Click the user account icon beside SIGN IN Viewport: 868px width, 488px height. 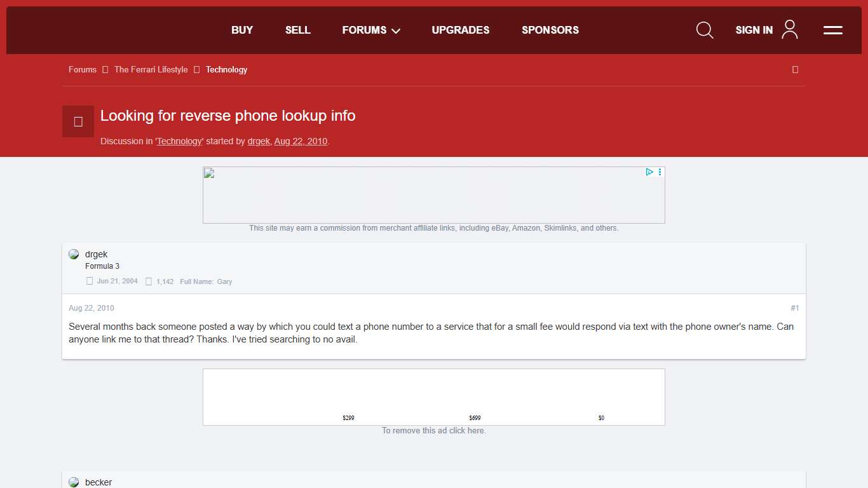point(789,29)
